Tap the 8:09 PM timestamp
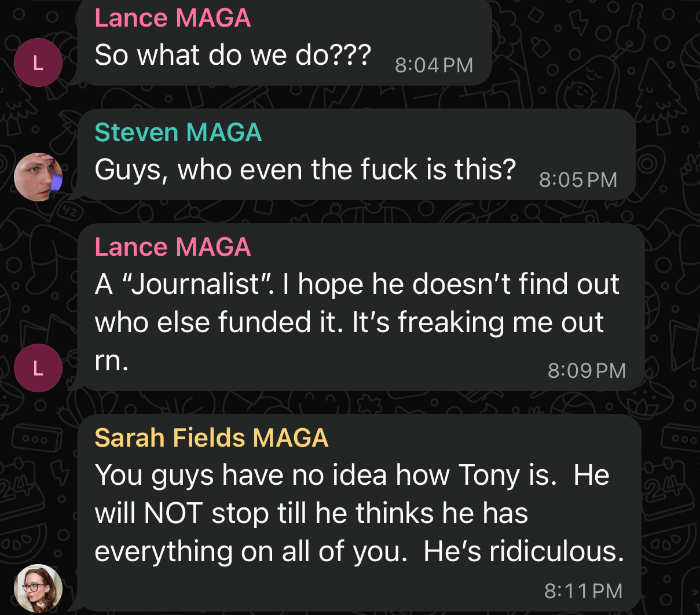 [587, 370]
